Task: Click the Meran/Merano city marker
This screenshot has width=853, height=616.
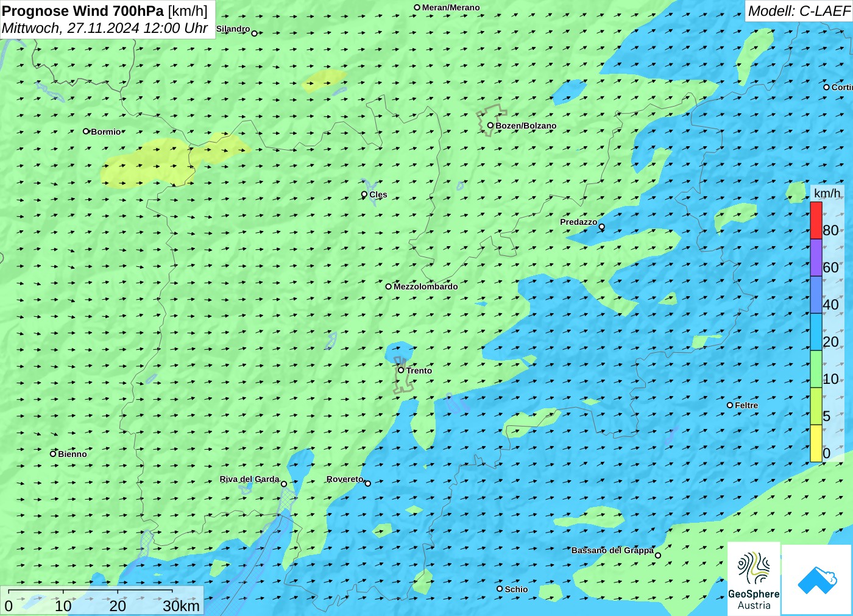Action: [x=417, y=7]
